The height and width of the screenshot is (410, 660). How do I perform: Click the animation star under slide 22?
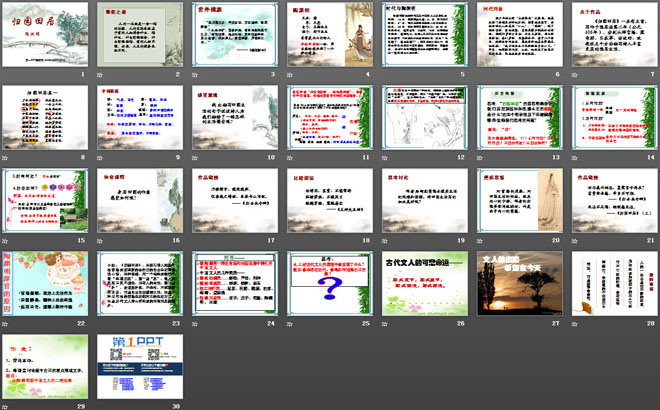point(5,324)
